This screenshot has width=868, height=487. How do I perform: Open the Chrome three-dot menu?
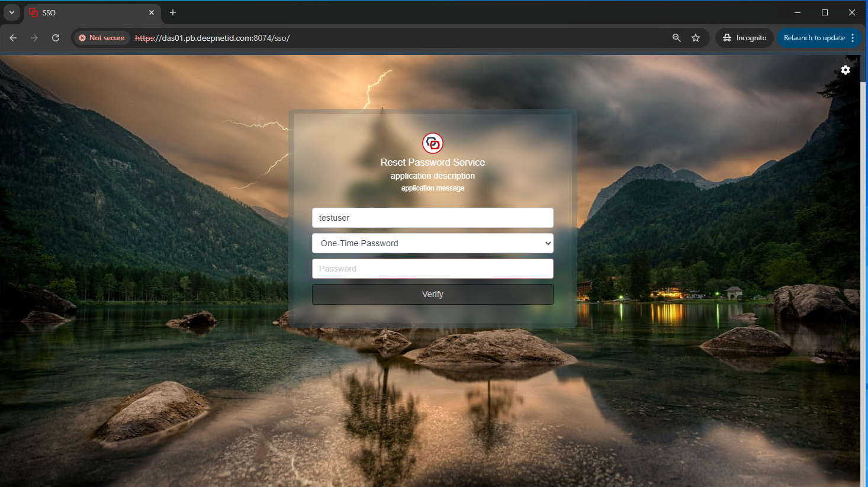click(x=853, y=38)
